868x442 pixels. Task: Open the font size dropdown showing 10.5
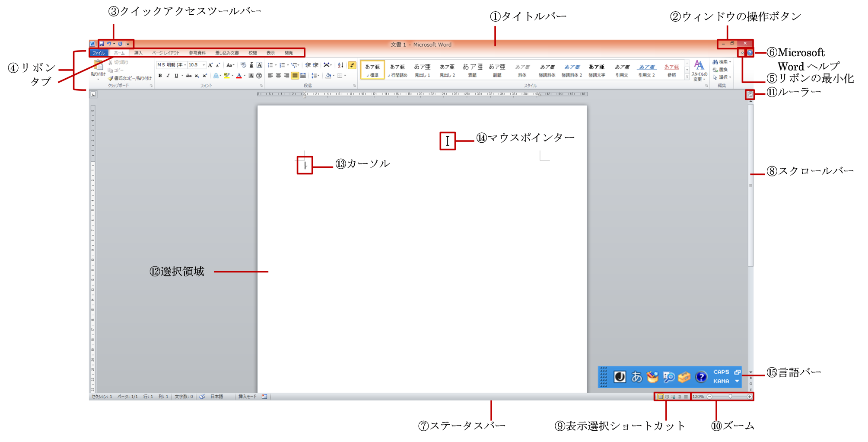coord(203,65)
